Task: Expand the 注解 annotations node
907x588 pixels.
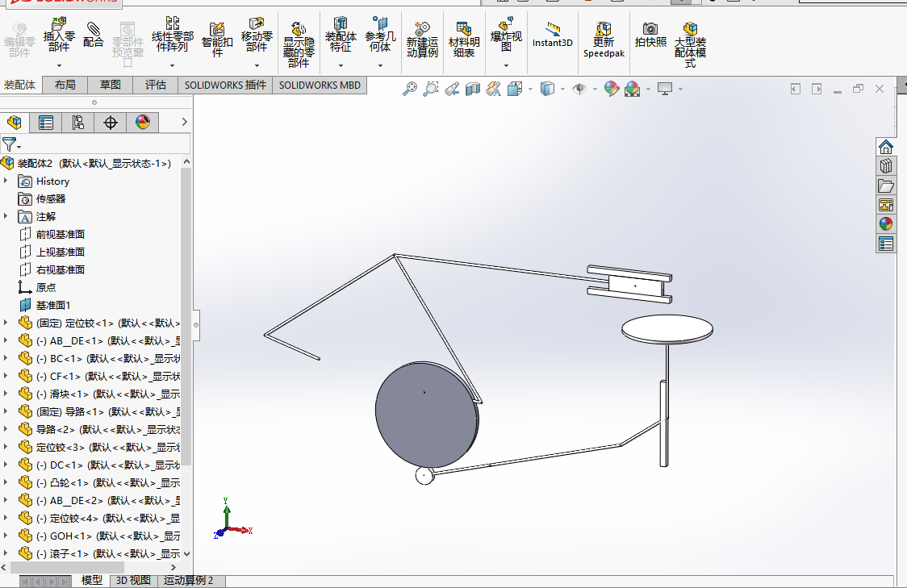Action: pyautogui.click(x=6, y=216)
